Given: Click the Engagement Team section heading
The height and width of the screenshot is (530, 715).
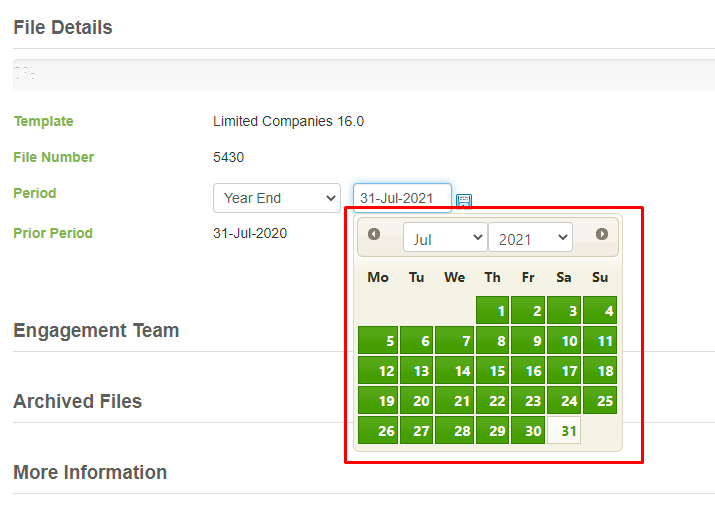Looking at the screenshot, I should click(x=96, y=330).
